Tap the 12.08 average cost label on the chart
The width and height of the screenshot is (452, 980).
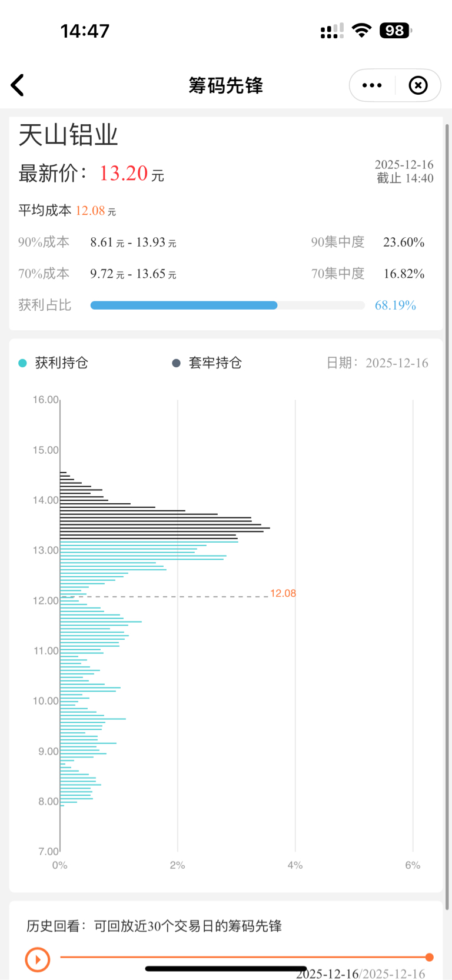[x=282, y=593]
